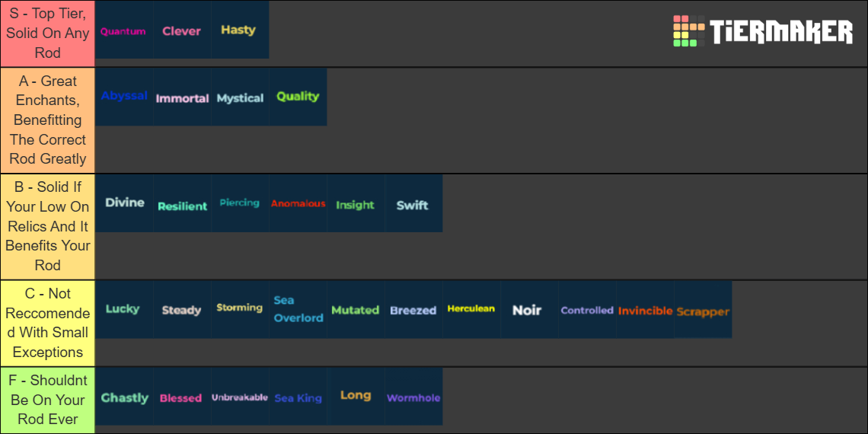The width and height of the screenshot is (868, 434).
Task: Select the Ghastly tile in F tier
Action: click(124, 397)
